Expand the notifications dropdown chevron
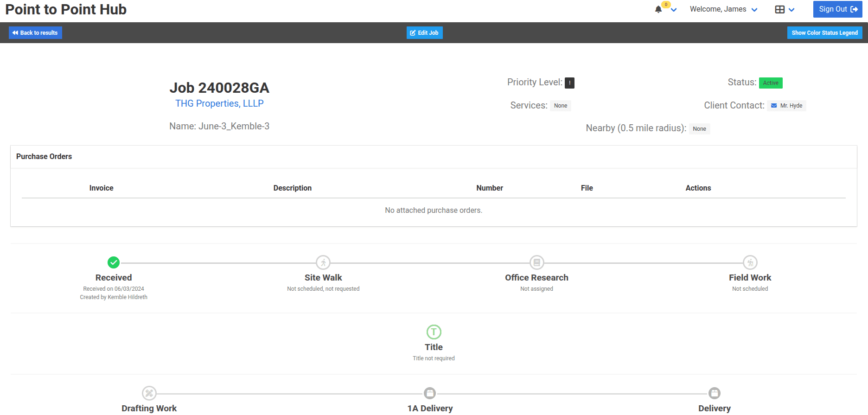 click(674, 10)
